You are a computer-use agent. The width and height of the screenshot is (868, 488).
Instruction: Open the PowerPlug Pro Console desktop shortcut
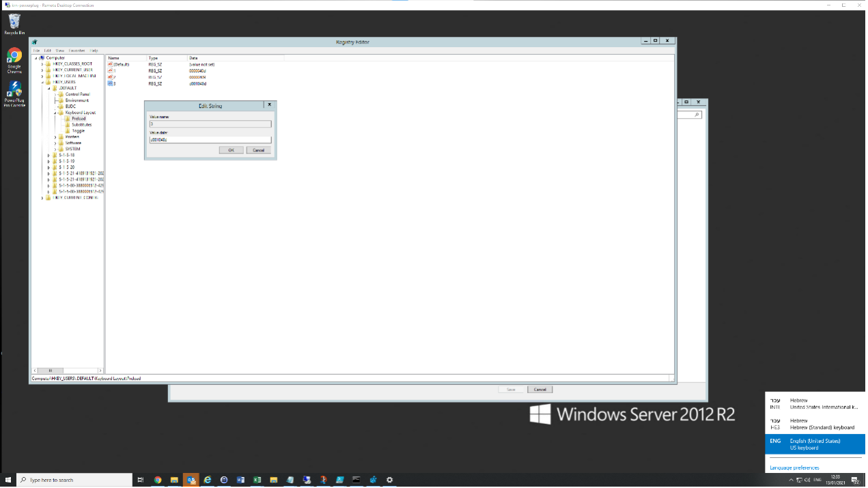point(14,94)
